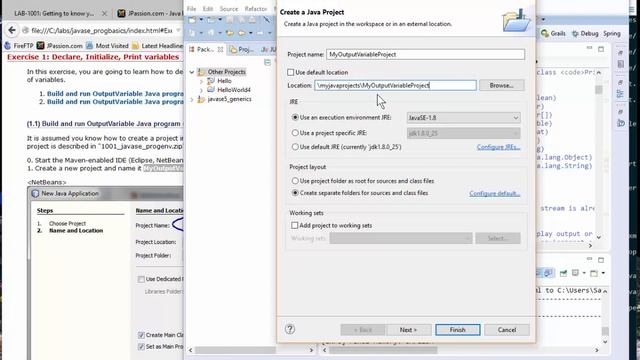Maximize the console panel
Image resolution: width=640 pixels, height=360 pixels.
[x=601, y=260]
